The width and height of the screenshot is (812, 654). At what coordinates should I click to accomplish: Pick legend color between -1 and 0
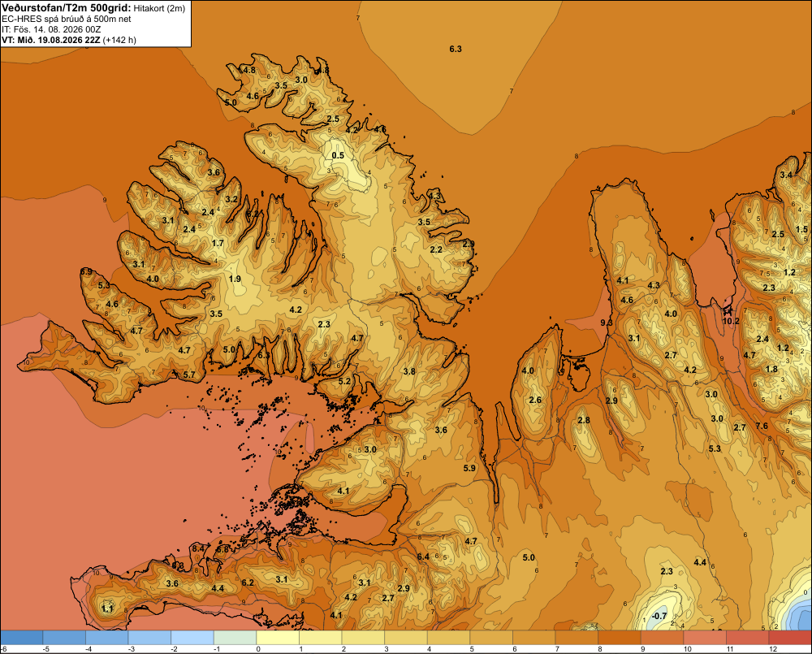pos(235,637)
